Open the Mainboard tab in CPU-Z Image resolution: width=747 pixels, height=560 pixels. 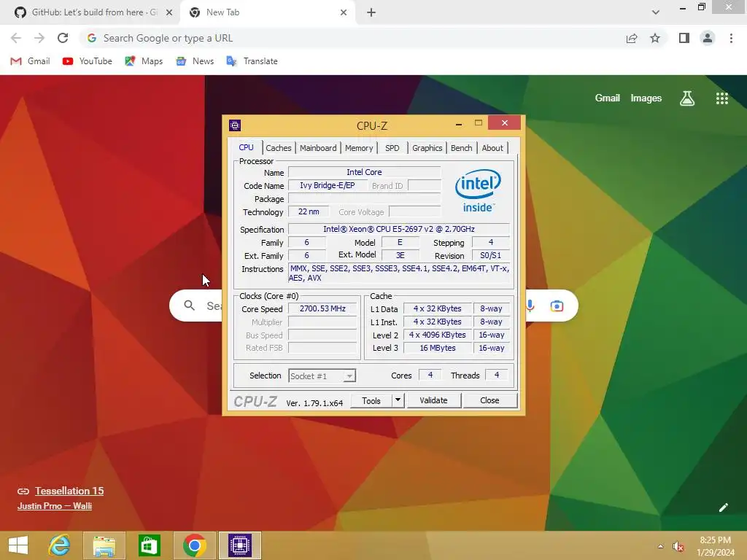click(318, 148)
